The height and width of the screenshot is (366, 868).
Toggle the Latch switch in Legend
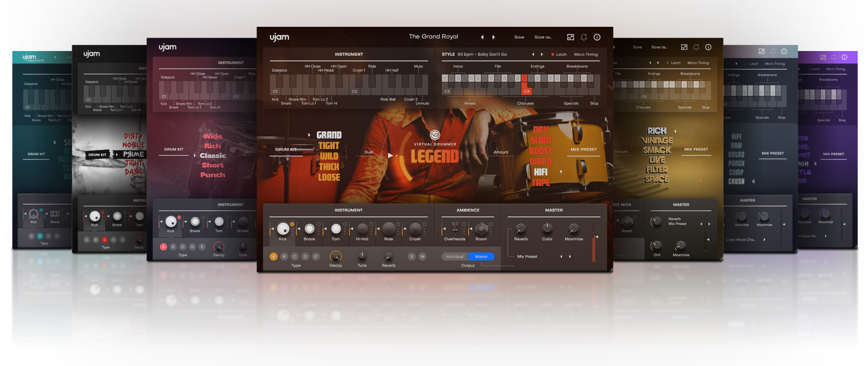(559, 54)
